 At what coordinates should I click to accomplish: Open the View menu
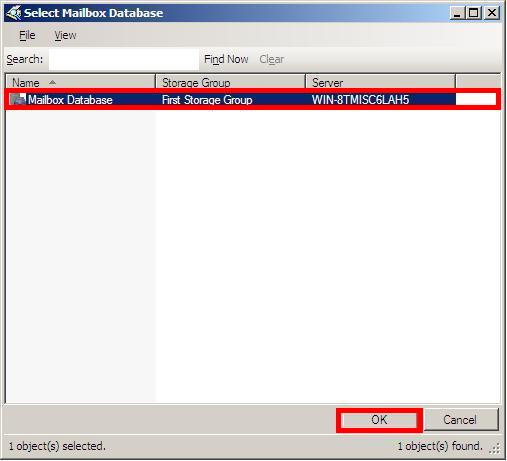coord(65,35)
